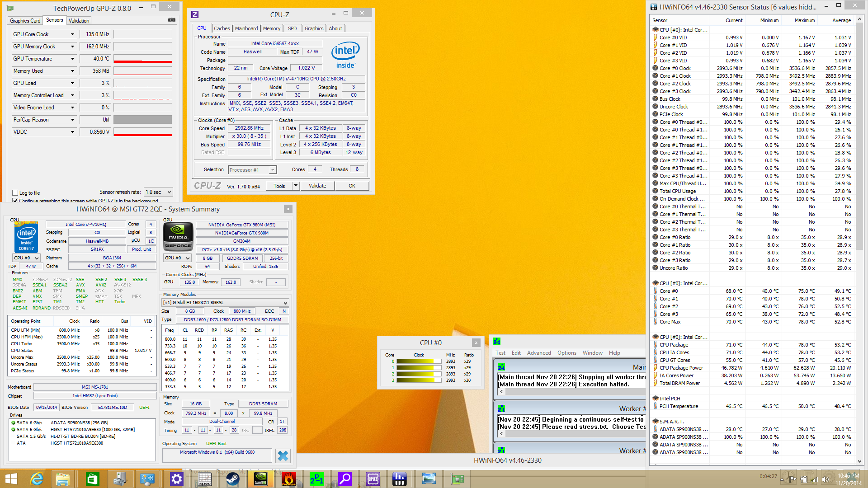
Task: Switch to GPU-Z Graphics Card tab
Action: (x=25, y=21)
